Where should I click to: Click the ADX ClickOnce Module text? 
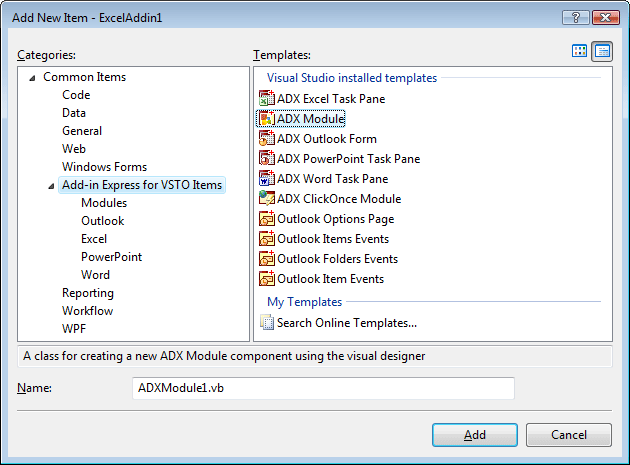tap(339, 199)
